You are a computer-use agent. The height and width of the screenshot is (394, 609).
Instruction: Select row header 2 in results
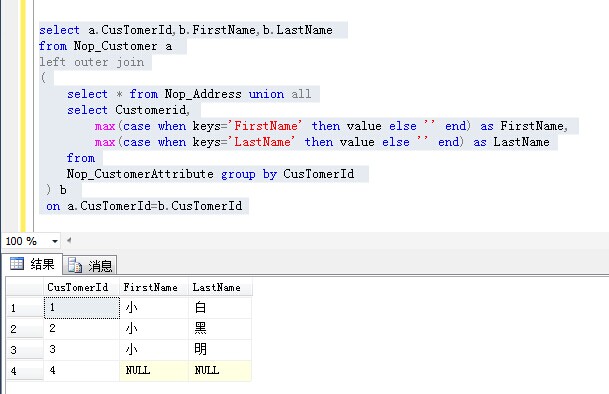[x=25, y=329]
